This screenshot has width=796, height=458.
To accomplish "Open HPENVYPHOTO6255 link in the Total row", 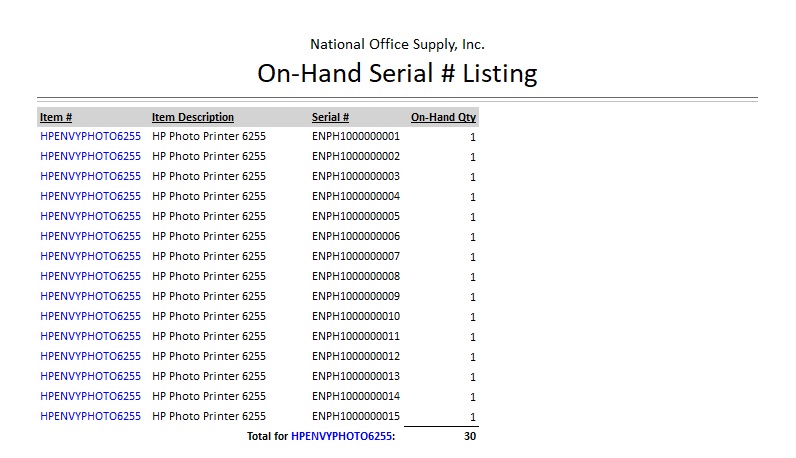I will tap(342, 437).
